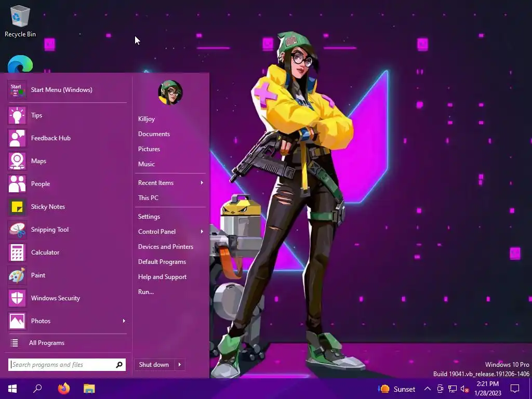The height and width of the screenshot is (399, 532).
Task: Open Music from the start menu
Action: [147, 164]
